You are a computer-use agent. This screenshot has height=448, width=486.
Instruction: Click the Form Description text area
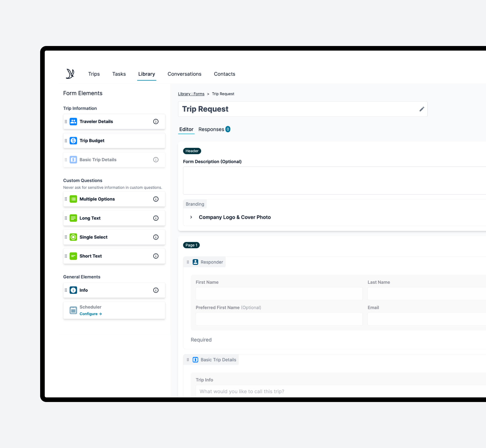tap(334, 181)
